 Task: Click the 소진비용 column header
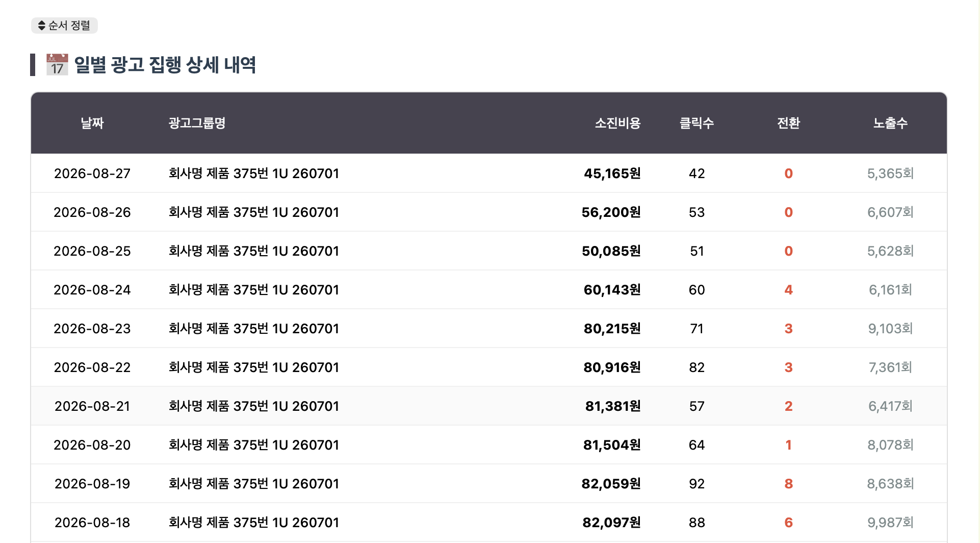pyautogui.click(x=617, y=123)
